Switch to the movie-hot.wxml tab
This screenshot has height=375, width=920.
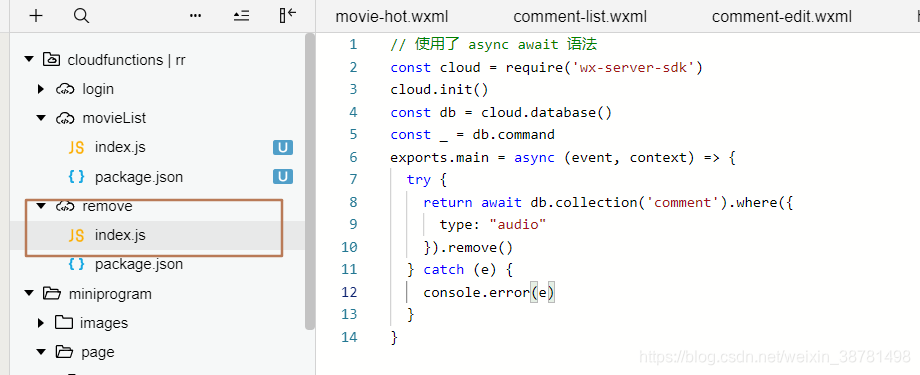[392, 17]
